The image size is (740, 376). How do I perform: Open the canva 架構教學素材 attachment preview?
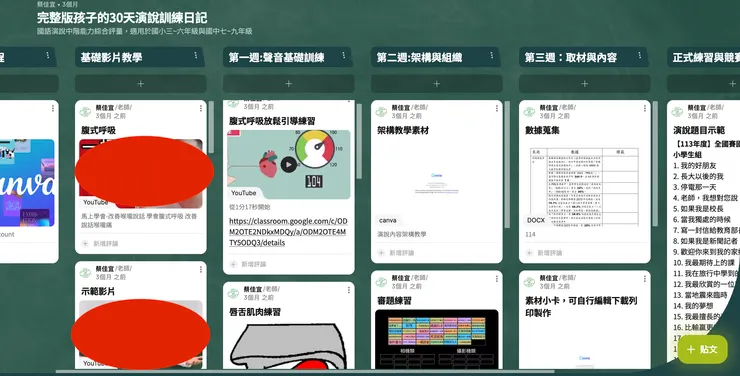tap(437, 183)
